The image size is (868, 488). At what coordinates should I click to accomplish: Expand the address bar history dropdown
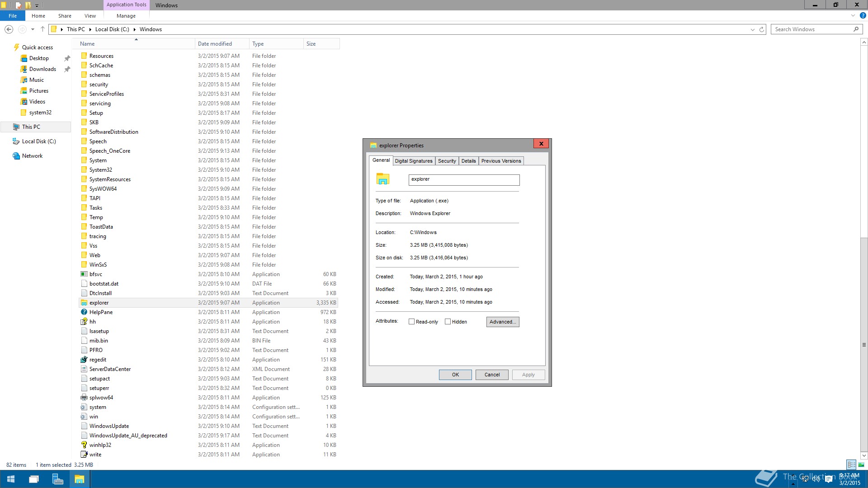tap(752, 29)
